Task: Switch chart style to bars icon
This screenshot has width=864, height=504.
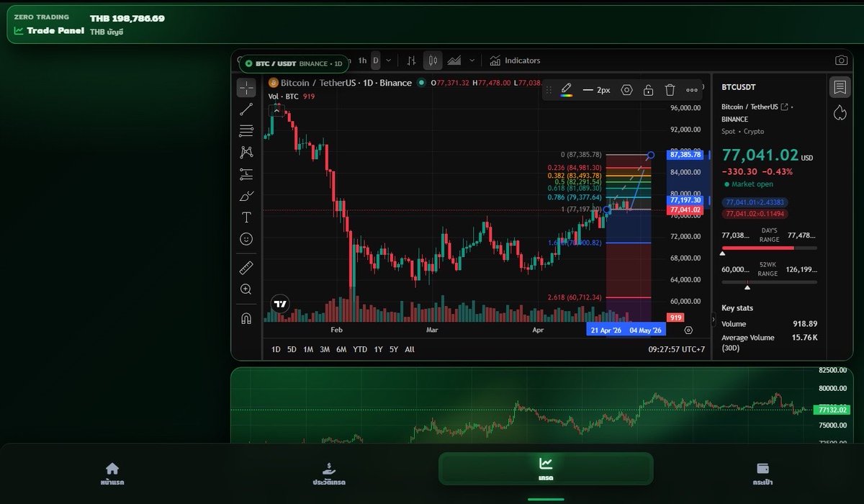Action: pos(411,60)
